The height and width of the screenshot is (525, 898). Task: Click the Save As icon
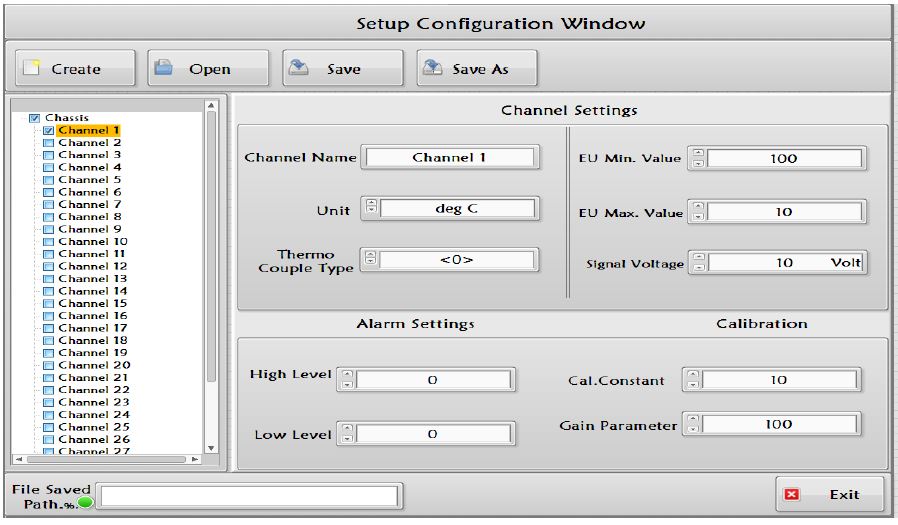[x=432, y=68]
